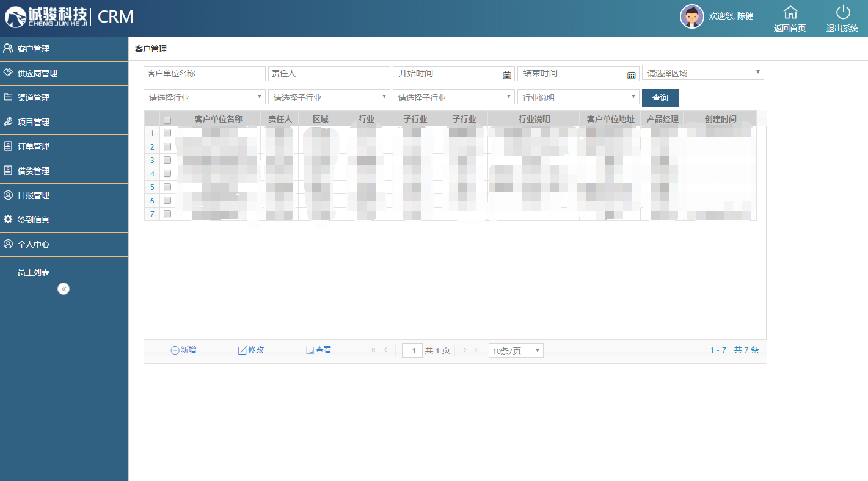
Task: Expand 个人中心 in the sidebar
Action: click(64, 244)
